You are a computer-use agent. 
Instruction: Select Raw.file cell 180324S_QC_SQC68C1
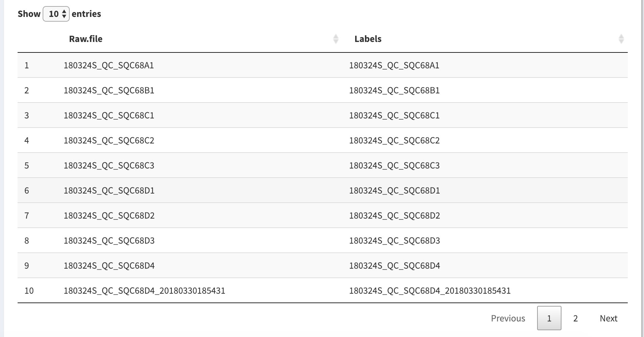tap(109, 115)
